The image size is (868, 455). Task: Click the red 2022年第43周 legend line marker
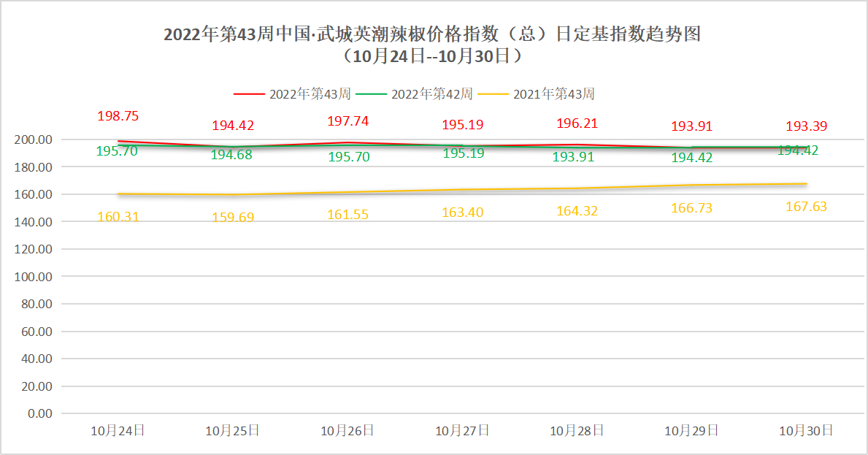pos(248,94)
